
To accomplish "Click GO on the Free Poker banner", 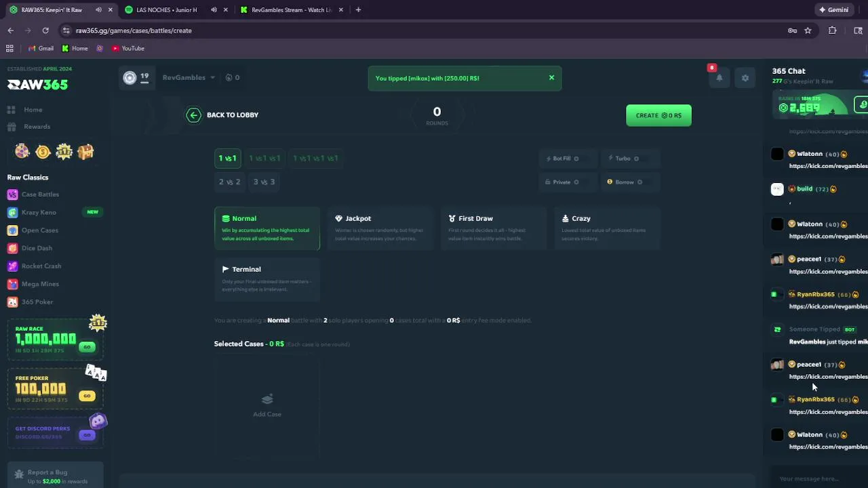I will point(87,396).
